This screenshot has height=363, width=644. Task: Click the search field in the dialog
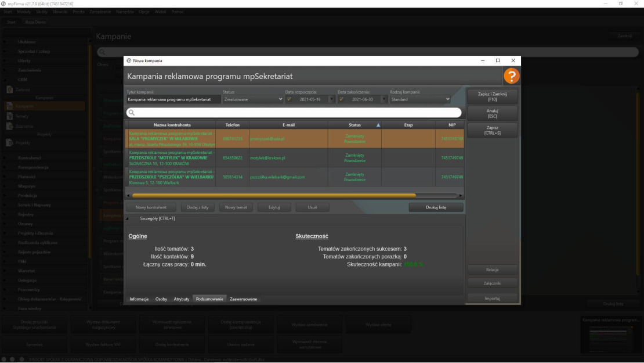[294, 113]
